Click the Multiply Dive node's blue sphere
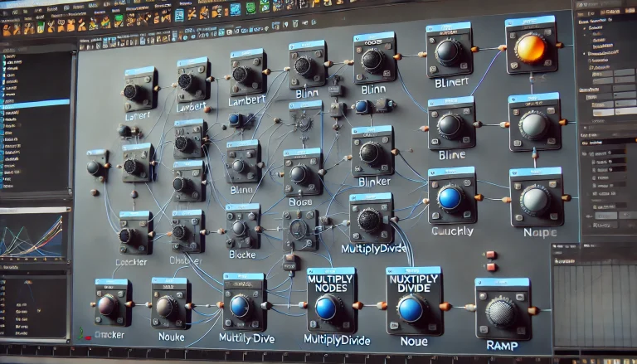 point(240,305)
